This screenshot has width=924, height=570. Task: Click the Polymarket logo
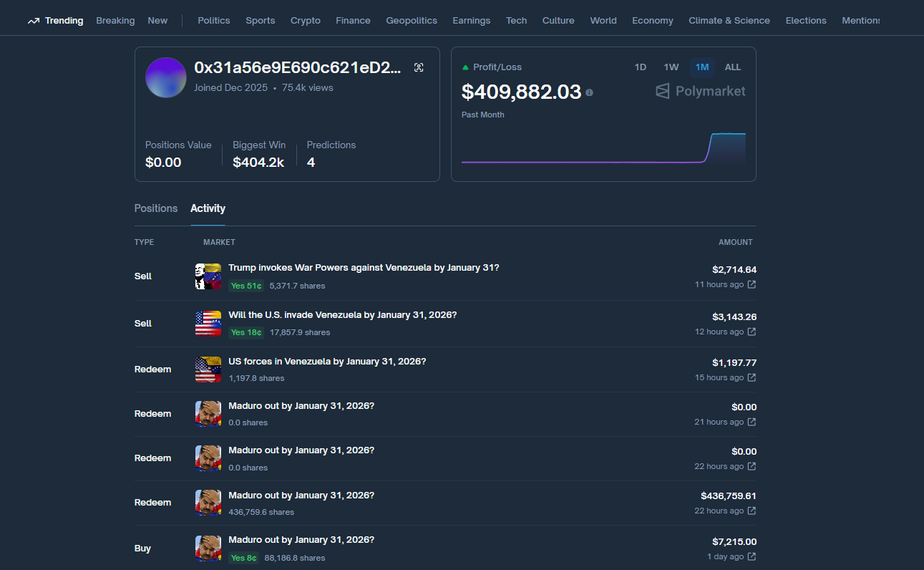pyautogui.click(x=700, y=91)
